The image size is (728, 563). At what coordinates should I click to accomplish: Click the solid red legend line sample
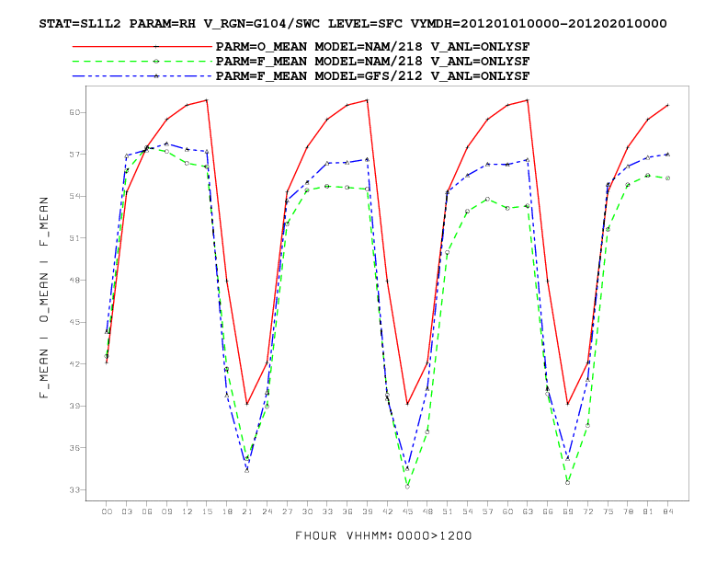pos(142,46)
